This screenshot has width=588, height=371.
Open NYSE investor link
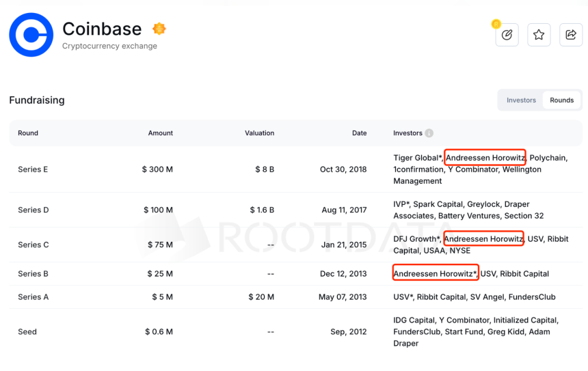pos(459,251)
